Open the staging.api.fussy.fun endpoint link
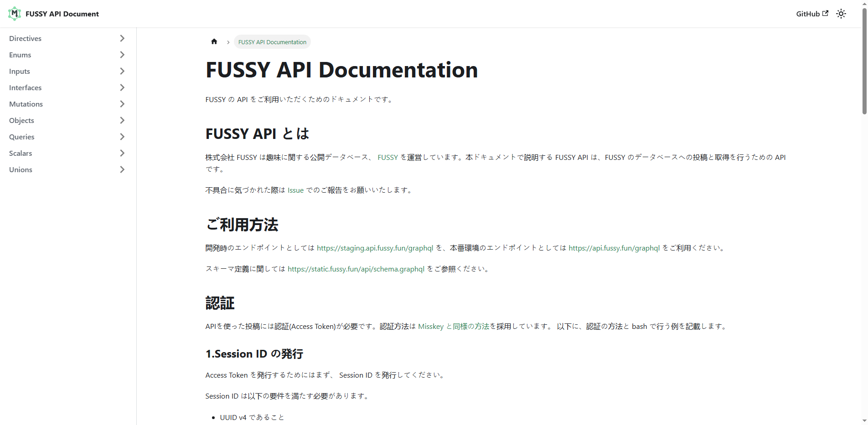 click(375, 248)
